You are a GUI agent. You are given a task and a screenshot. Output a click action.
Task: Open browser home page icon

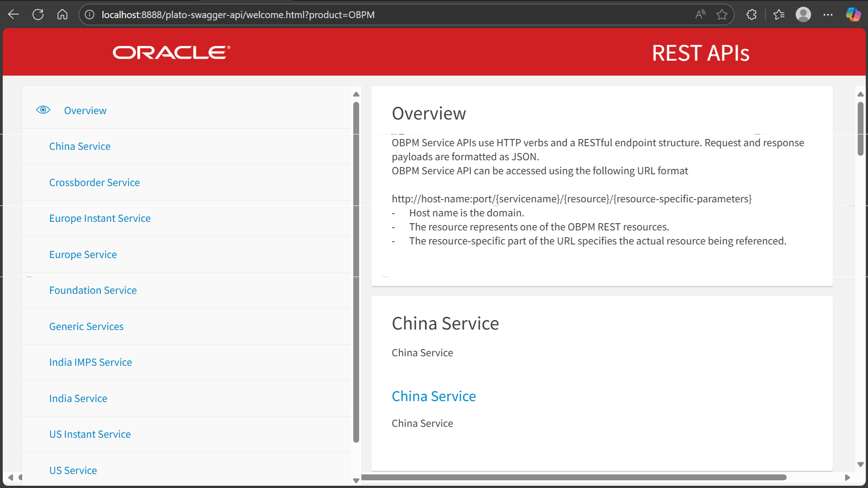[62, 14]
